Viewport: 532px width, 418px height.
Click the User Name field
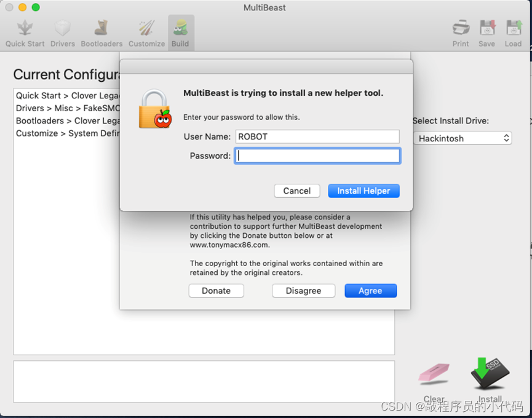(x=317, y=136)
